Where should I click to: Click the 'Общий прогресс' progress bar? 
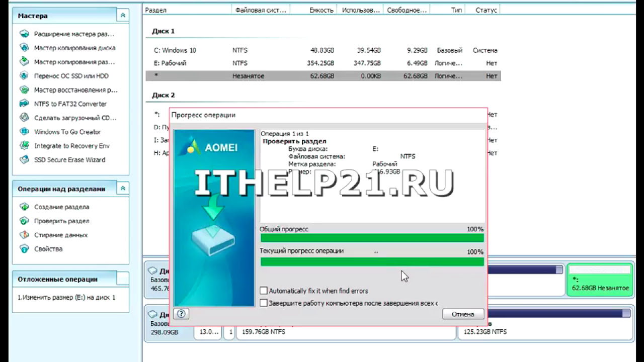tap(372, 238)
